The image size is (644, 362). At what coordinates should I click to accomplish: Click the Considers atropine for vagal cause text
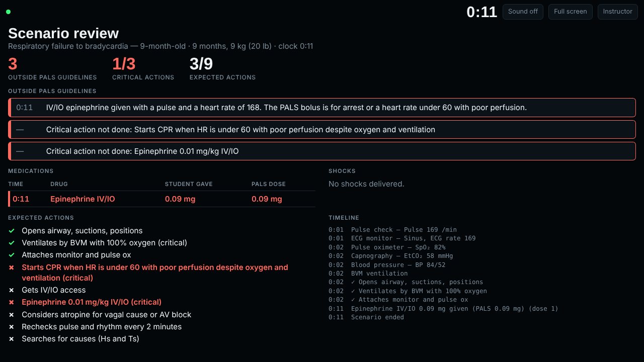pyautogui.click(x=107, y=315)
